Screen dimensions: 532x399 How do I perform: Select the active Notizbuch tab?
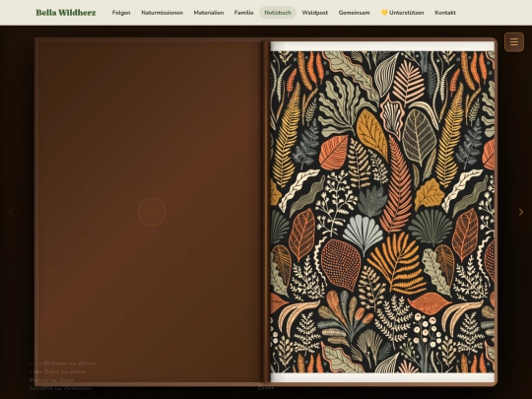(278, 13)
